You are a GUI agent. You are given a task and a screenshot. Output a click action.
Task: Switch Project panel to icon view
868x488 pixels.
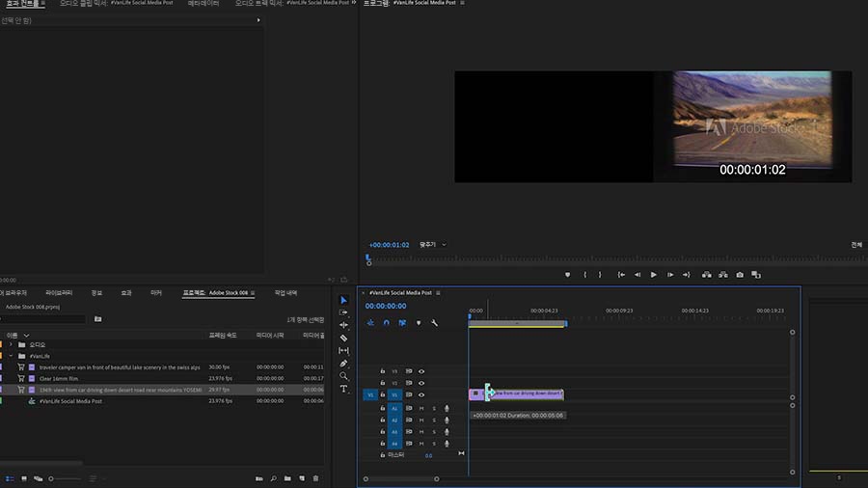tap(24, 478)
